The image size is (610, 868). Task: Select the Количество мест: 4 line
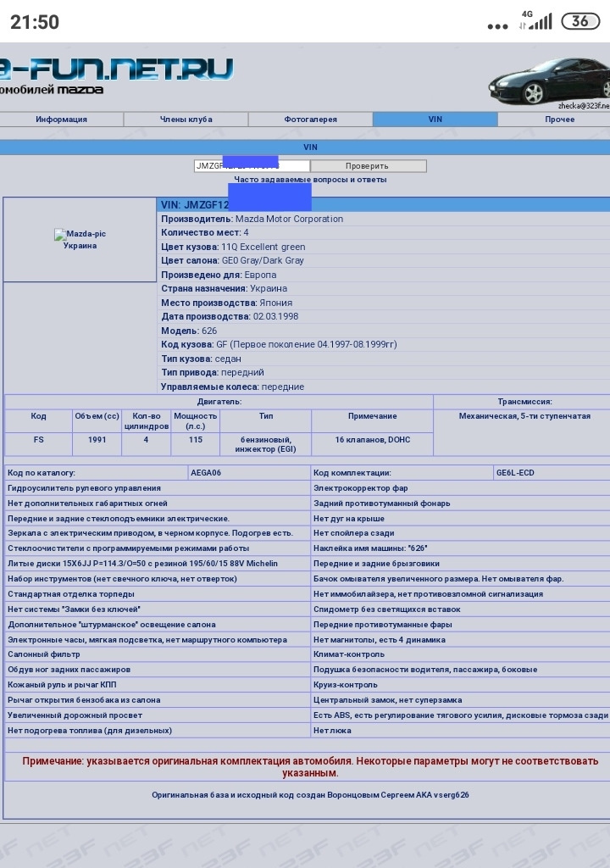click(x=205, y=232)
